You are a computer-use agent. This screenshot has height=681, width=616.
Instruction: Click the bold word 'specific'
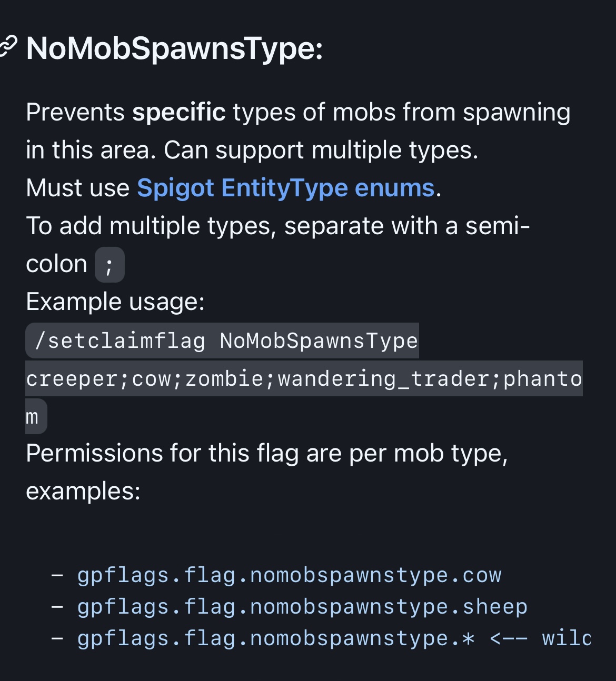tap(179, 112)
